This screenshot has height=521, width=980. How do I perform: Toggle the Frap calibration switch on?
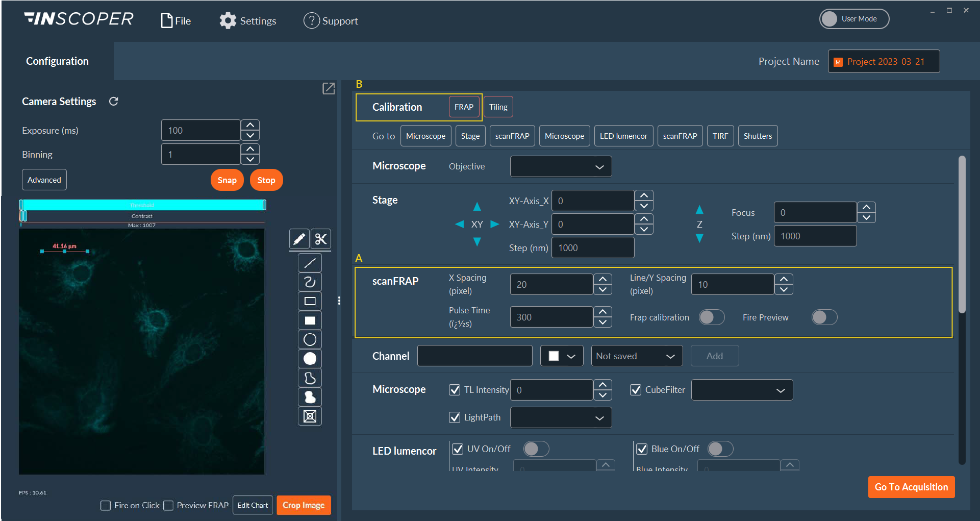[x=711, y=317]
